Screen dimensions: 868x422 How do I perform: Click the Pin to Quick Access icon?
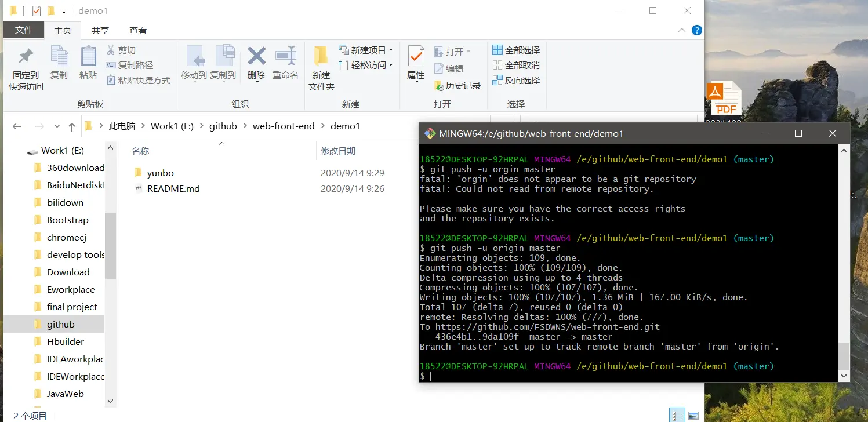click(x=26, y=57)
